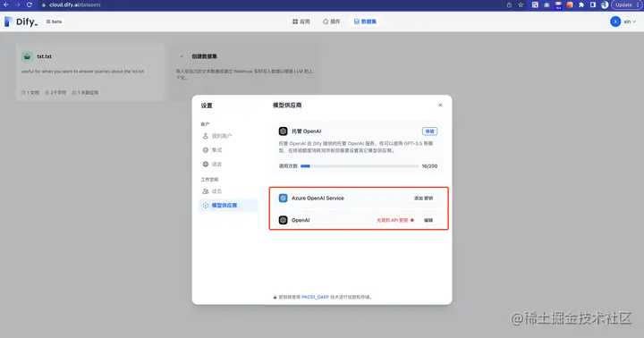Open the browser side panel icon

pyautogui.click(x=593, y=5)
